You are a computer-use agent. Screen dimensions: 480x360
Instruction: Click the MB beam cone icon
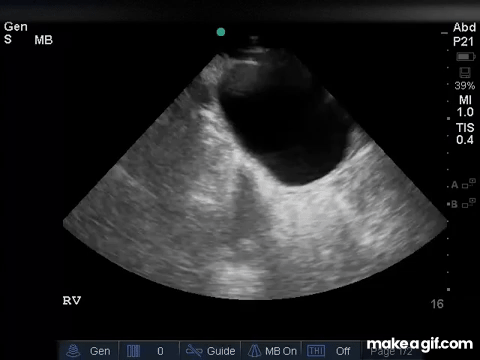[x=254, y=351]
